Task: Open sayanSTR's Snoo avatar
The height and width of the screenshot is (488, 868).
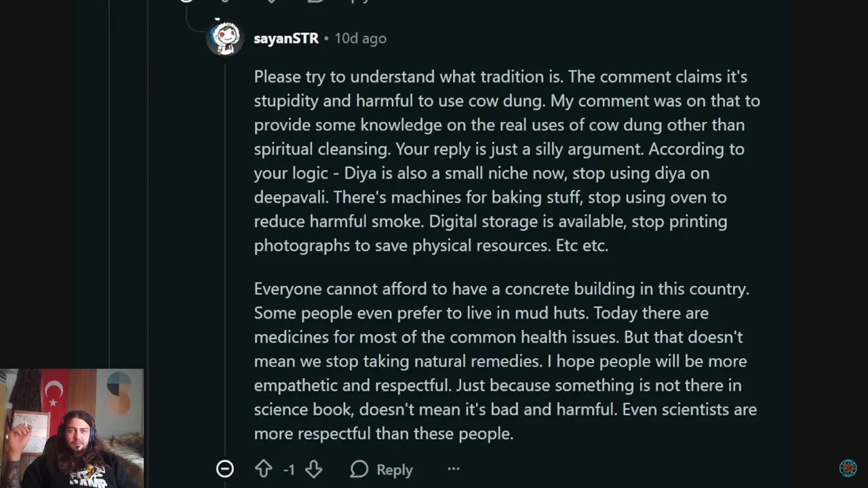Action: pos(225,38)
